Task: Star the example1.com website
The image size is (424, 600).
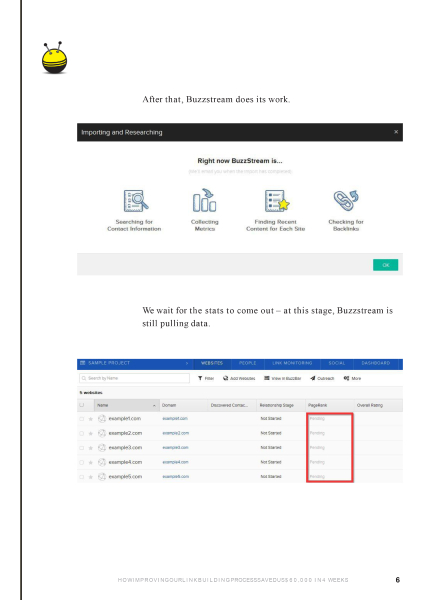Action: coord(91,419)
